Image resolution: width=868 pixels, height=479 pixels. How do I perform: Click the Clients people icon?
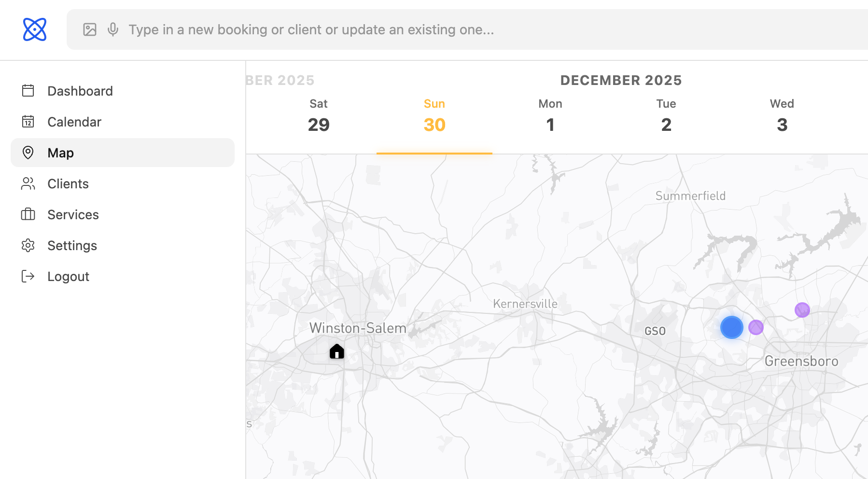point(28,183)
